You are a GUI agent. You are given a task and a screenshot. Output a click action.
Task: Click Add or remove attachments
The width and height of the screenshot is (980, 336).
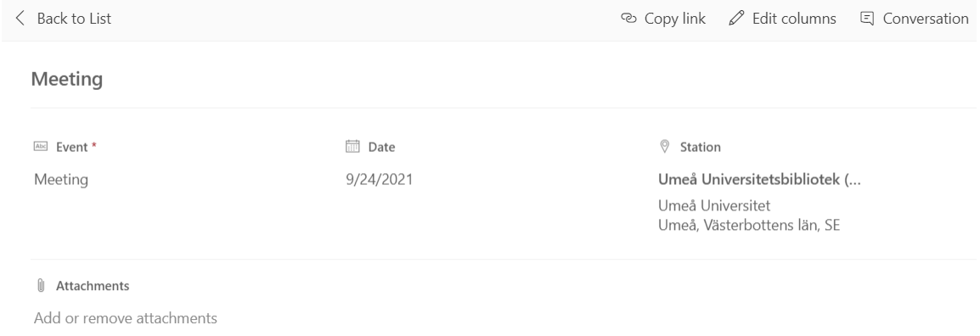[126, 318]
